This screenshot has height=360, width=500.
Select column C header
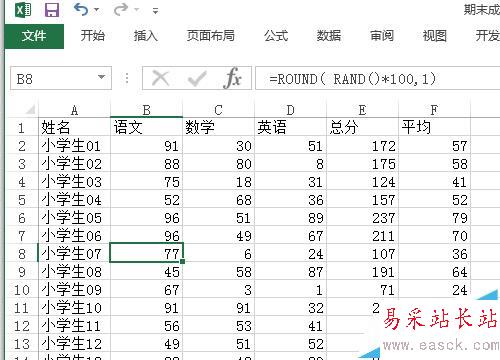tap(218, 110)
